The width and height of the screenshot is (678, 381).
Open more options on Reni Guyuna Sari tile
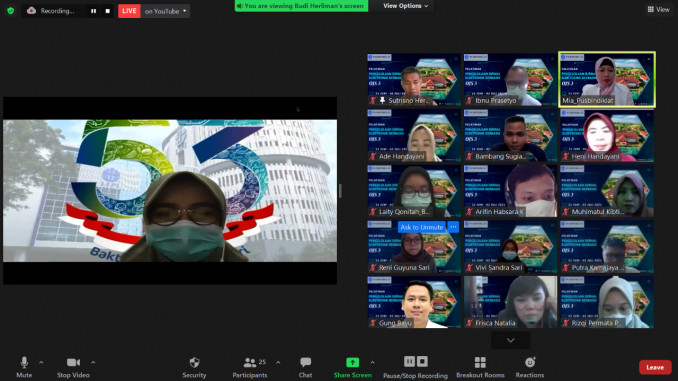tap(453, 227)
